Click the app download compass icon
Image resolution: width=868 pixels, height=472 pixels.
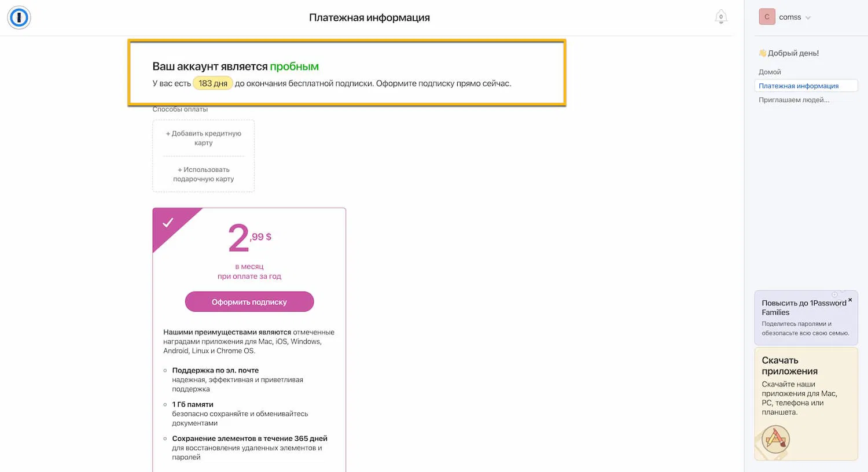(x=775, y=440)
